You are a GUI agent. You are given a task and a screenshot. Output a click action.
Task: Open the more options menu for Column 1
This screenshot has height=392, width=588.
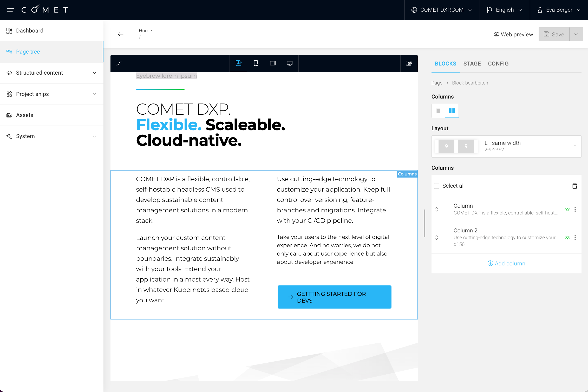click(x=575, y=210)
